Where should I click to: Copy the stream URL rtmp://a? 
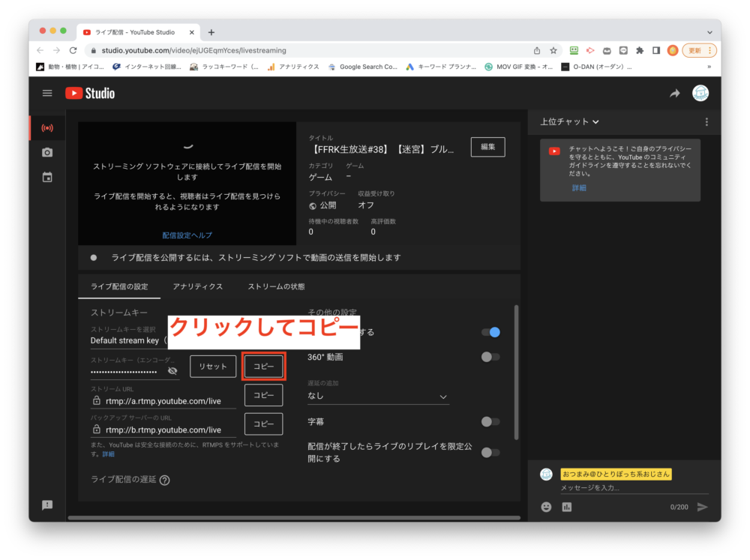(263, 395)
